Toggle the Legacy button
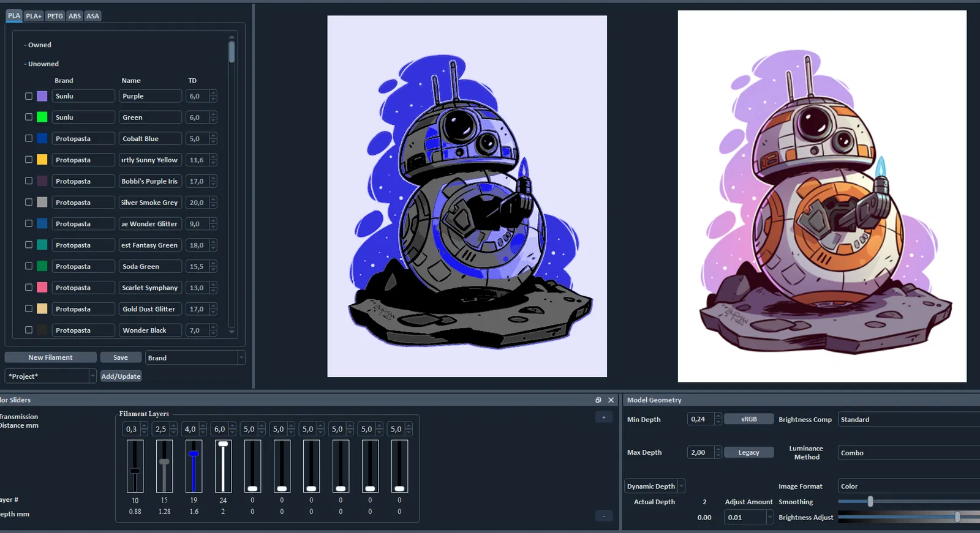This screenshot has width=980, height=533. point(748,452)
